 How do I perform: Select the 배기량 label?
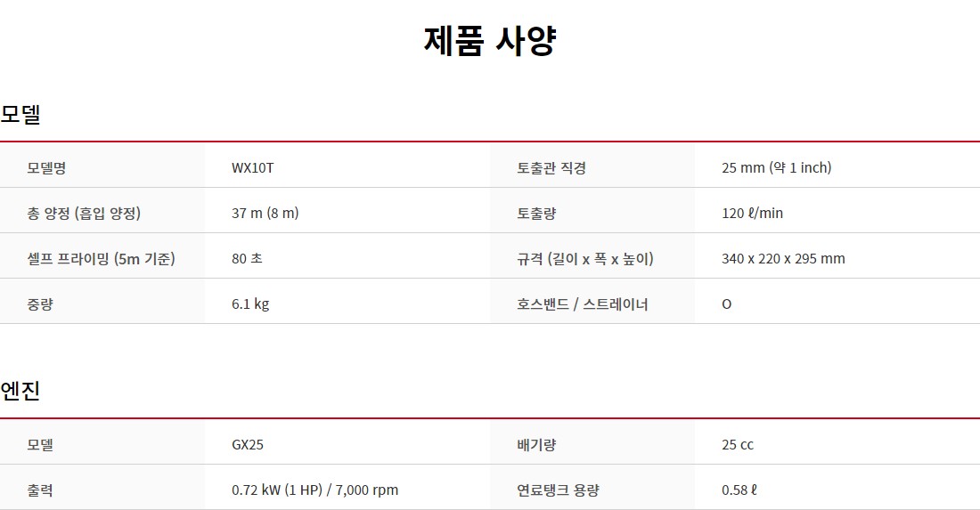click(x=536, y=444)
